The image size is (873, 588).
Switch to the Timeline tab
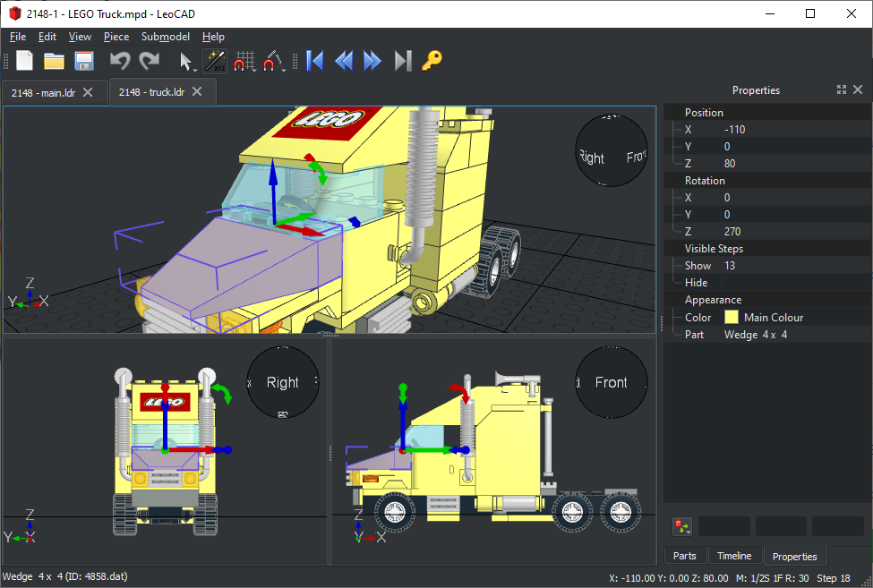[x=734, y=556]
